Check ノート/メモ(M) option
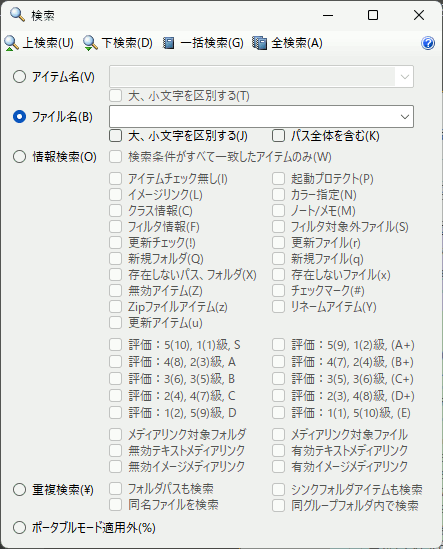The image size is (443, 549). [278, 211]
